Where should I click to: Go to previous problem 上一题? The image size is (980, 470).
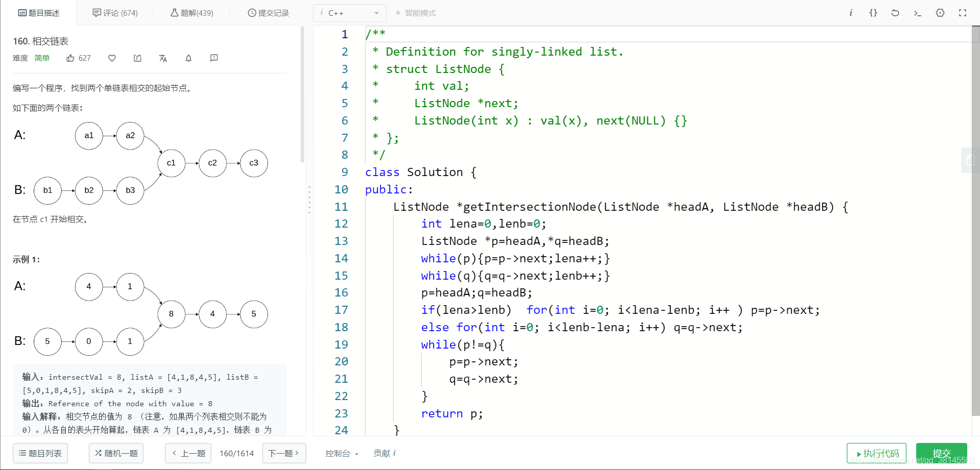(188, 453)
